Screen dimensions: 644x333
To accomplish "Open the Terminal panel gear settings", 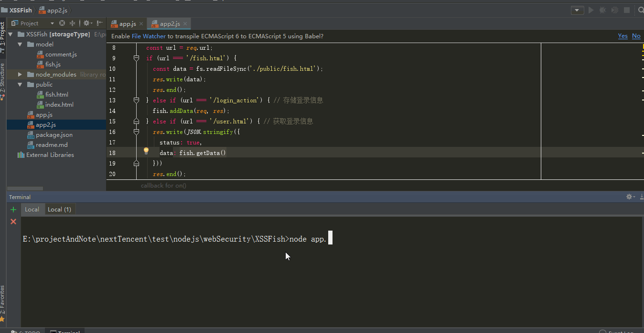I will (x=630, y=197).
